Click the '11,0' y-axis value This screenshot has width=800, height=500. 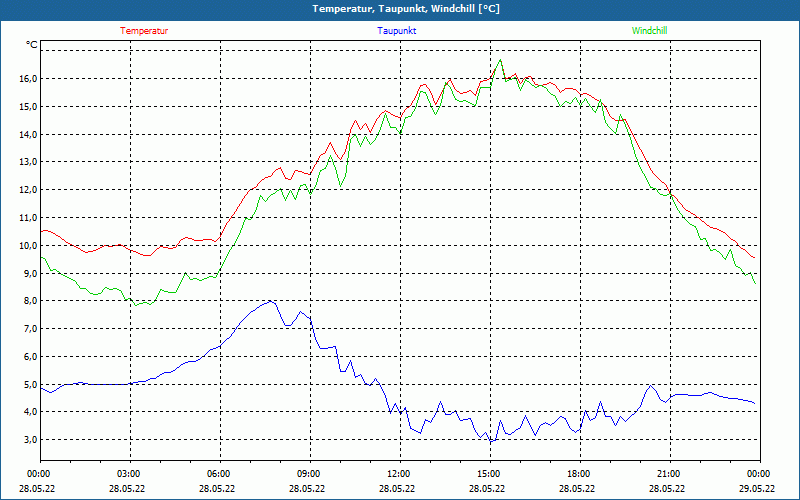click(28, 217)
